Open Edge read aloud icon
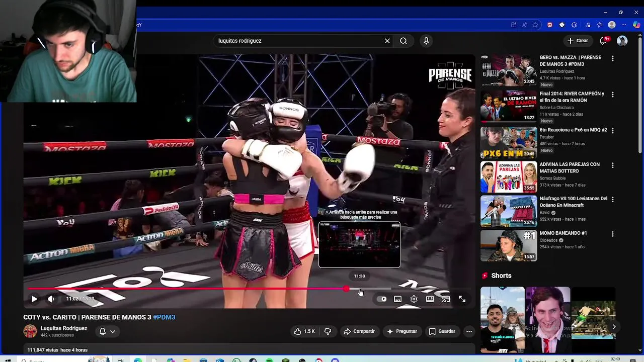644x362 pixels. pyautogui.click(x=524, y=25)
